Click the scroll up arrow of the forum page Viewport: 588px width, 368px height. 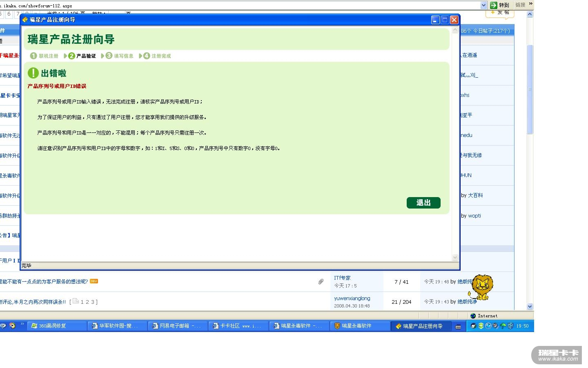[530, 14]
